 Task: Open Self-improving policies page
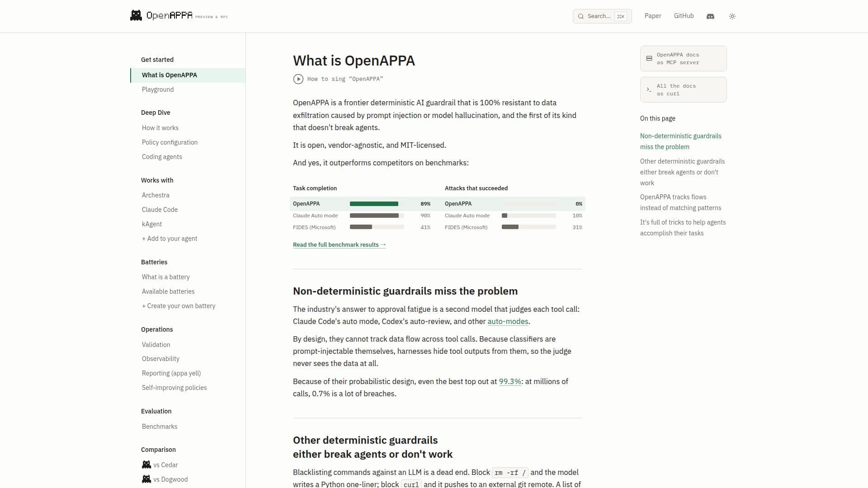(x=174, y=388)
